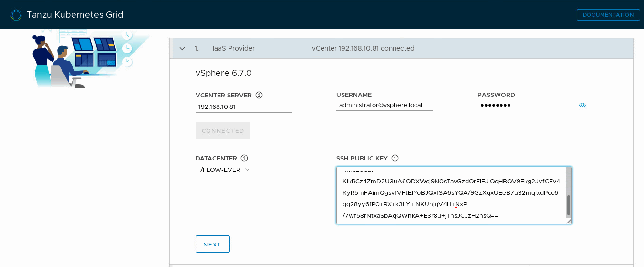Screen dimensions: 644x267
Task: Click the disabled CONNECTED button
Action: click(x=223, y=130)
